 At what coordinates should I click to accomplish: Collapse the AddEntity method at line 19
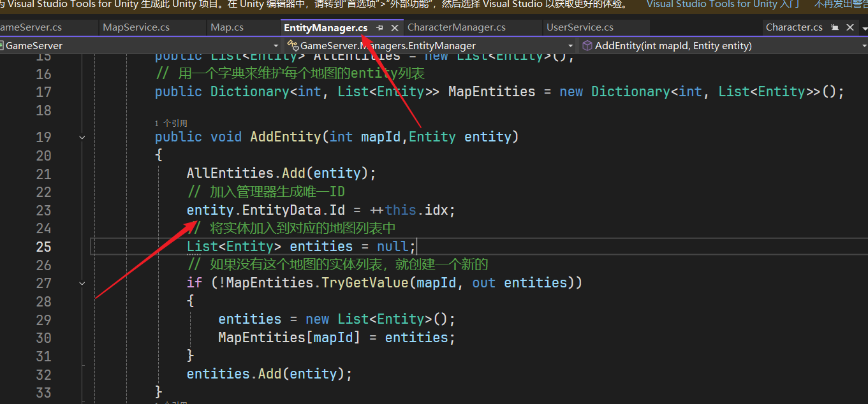click(82, 137)
